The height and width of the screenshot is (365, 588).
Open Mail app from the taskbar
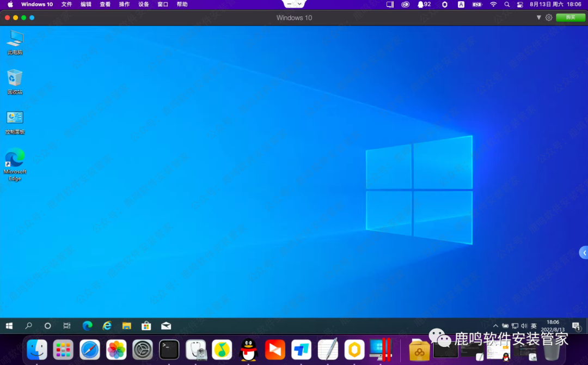pyautogui.click(x=166, y=326)
